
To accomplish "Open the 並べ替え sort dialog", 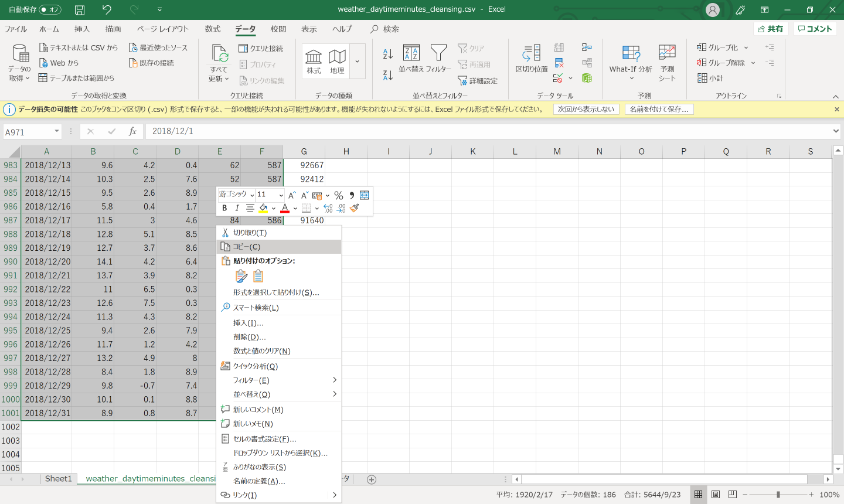I will point(411,59).
